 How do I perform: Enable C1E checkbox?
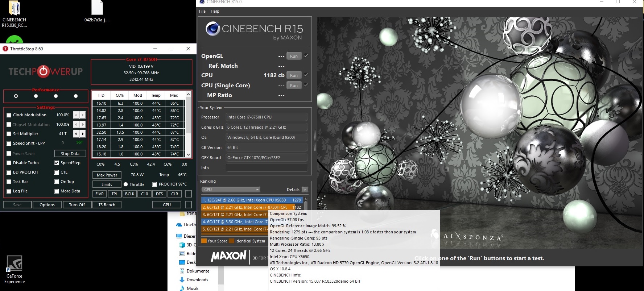click(x=57, y=172)
